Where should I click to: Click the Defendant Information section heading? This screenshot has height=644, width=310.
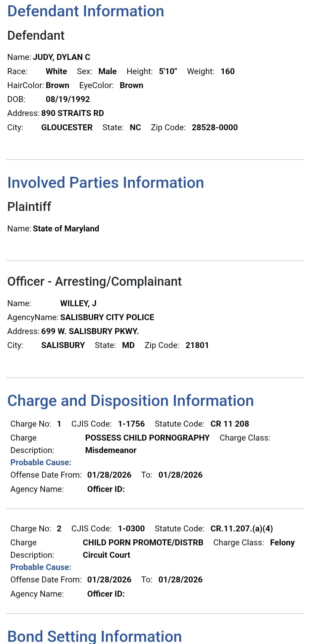(86, 11)
